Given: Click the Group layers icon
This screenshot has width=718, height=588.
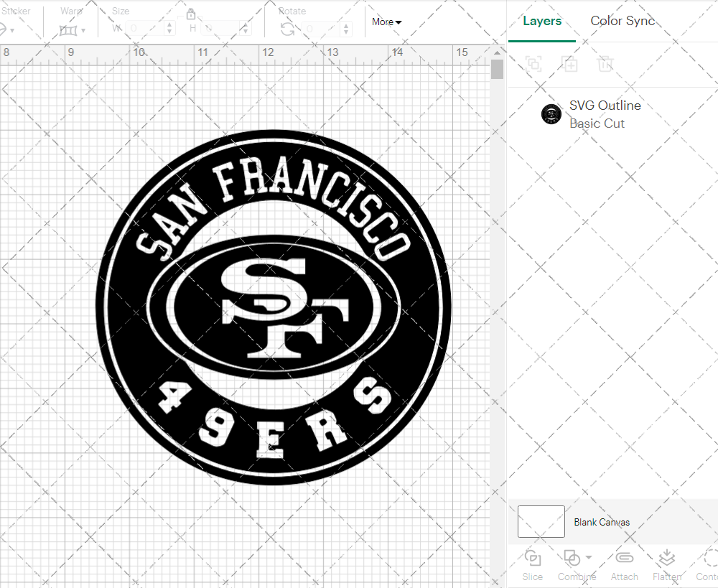Looking at the screenshot, I should [533, 64].
